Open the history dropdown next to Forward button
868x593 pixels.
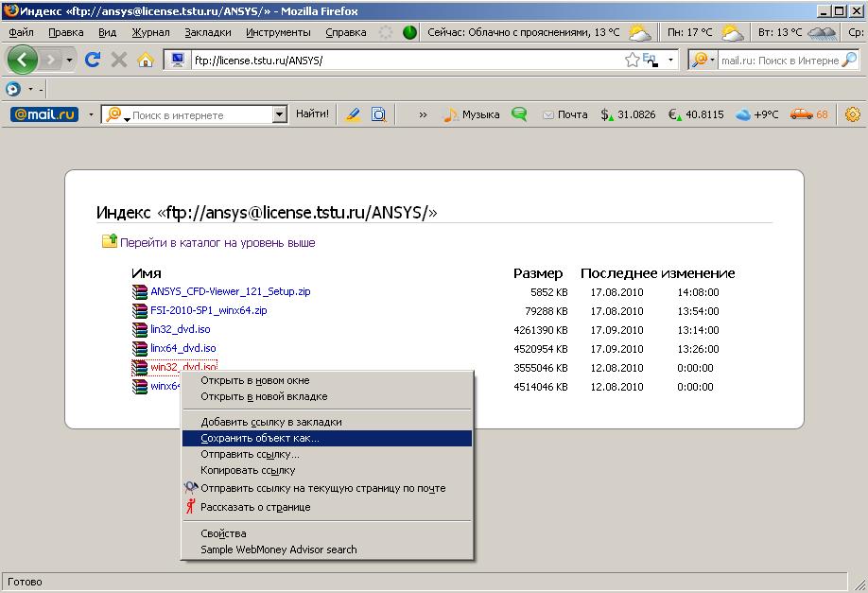pos(69,60)
